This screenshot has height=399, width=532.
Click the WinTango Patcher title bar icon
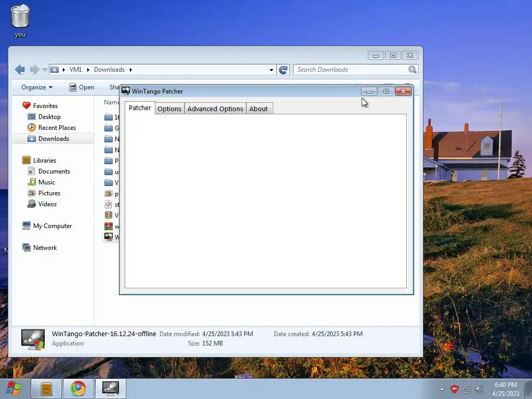coord(126,91)
